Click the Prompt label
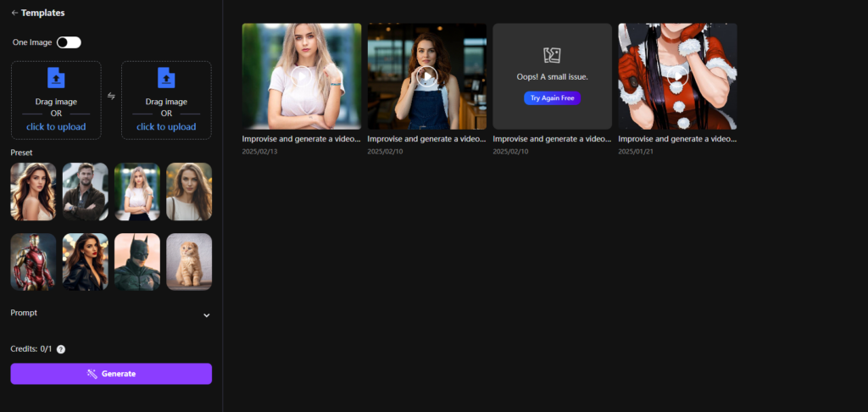The height and width of the screenshot is (412, 868). (x=24, y=313)
